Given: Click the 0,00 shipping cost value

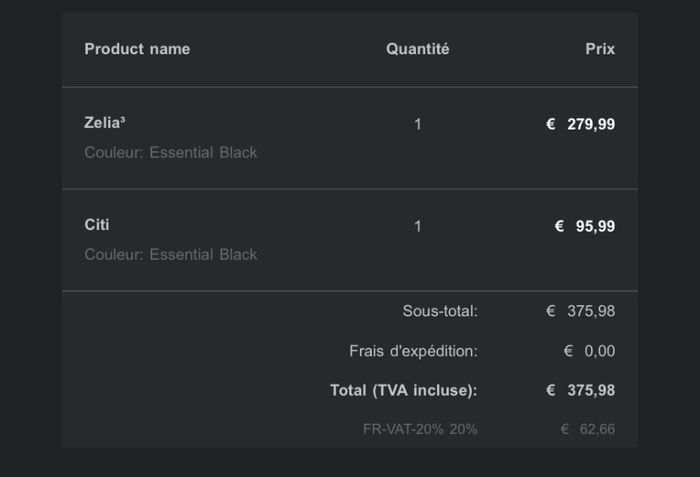Looking at the screenshot, I should (599, 351).
